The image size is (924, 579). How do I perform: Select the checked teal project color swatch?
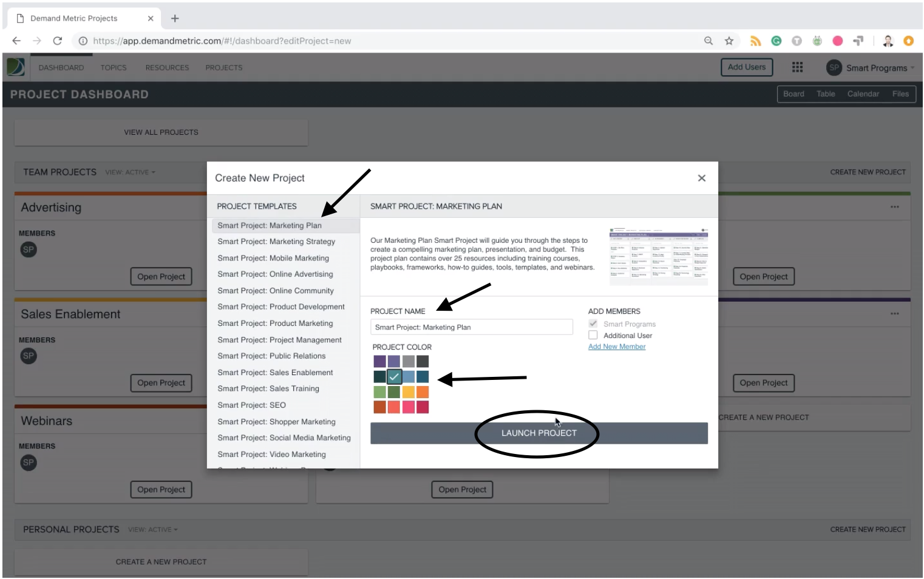394,377
